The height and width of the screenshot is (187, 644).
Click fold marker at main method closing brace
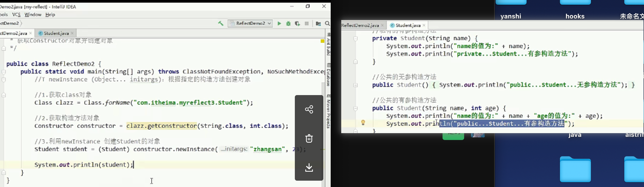point(4,173)
